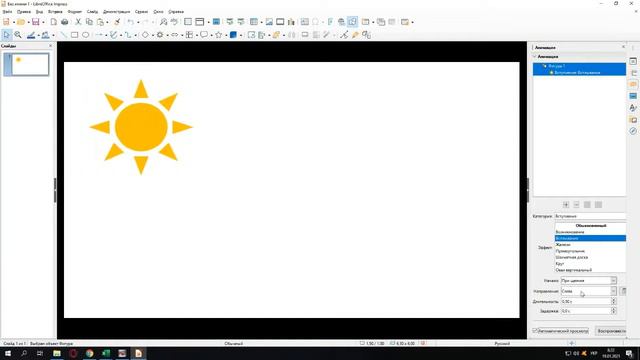Open the Windows Start button
The image size is (640, 360).
(8, 353)
